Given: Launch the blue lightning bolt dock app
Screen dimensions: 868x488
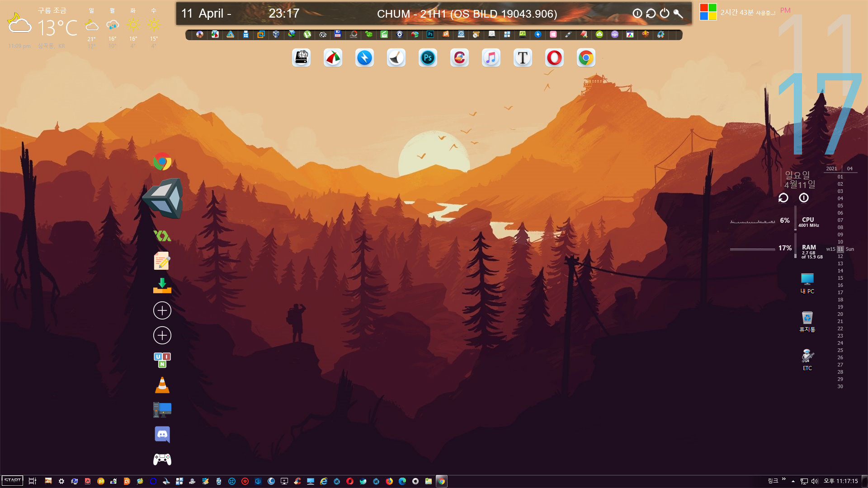Looking at the screenshot, I should click(x=364, y=58).
